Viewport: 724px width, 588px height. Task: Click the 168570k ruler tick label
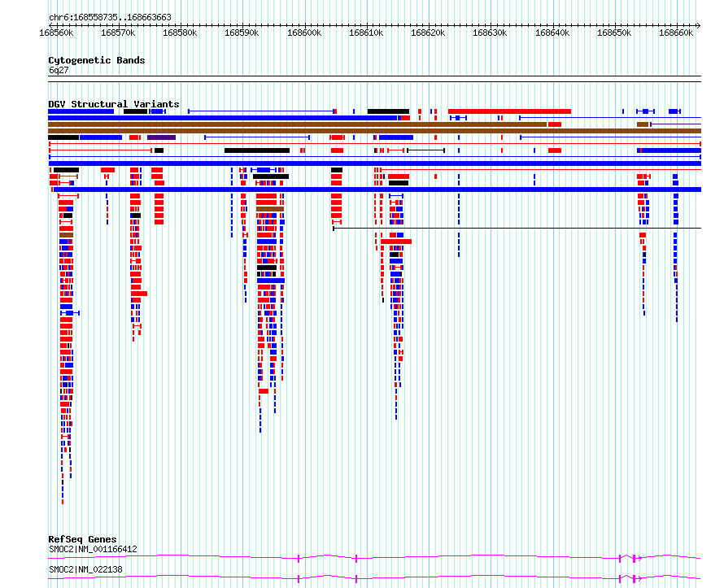[118, 33]
